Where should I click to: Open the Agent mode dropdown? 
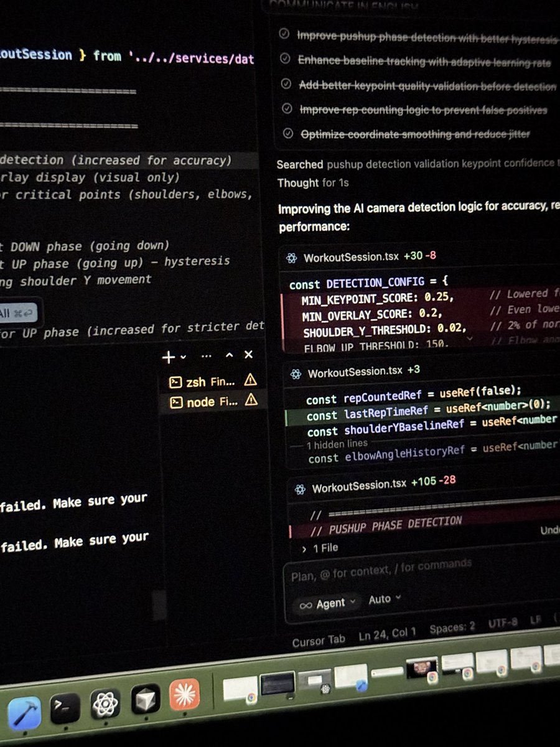pyautogui.click(x=327, y=604)
